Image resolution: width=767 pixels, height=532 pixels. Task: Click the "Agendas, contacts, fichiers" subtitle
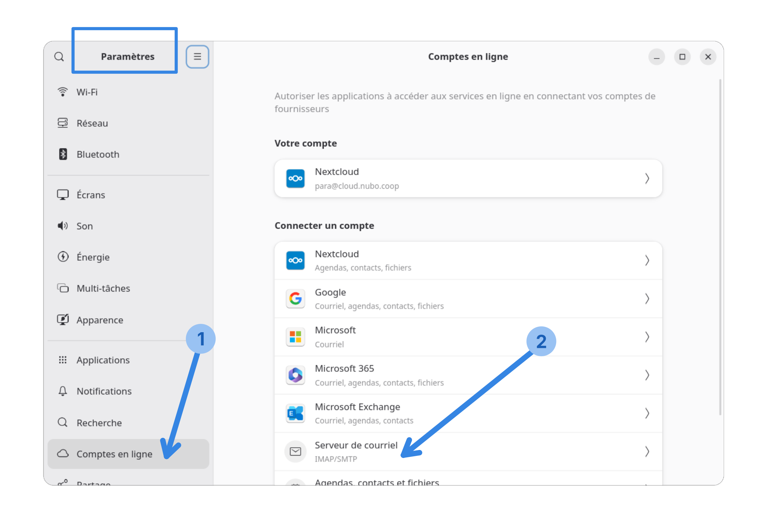(x=363, y=268)
